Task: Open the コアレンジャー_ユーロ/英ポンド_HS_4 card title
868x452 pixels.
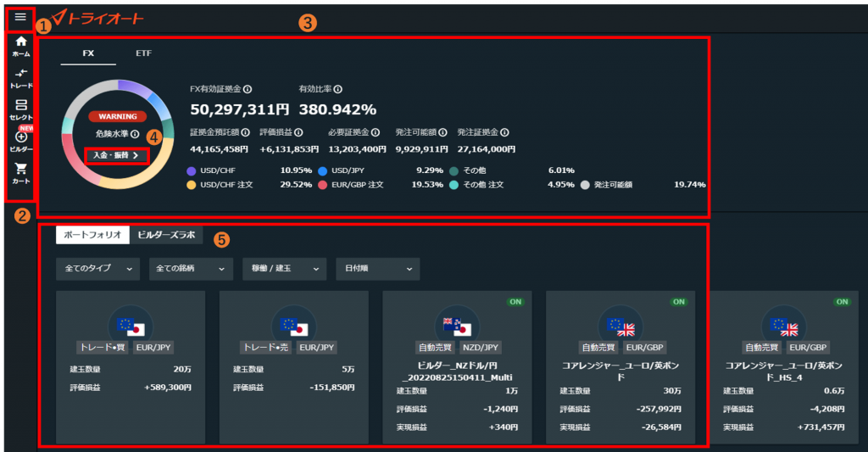Action: pyautogui.click(x=784, y=371)
